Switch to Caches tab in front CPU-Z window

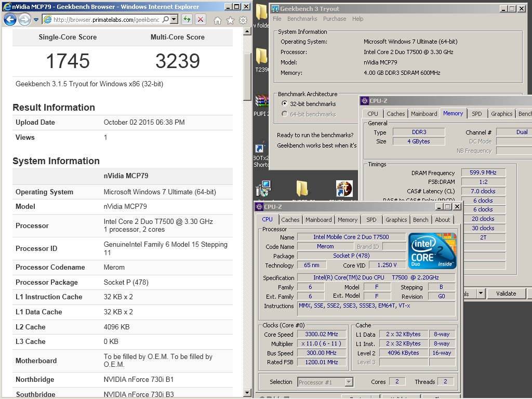click(x=290, y=220)
